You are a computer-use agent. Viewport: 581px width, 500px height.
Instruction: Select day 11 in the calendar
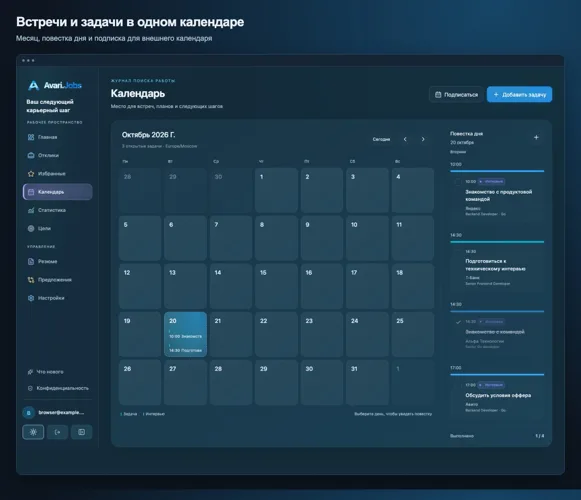point(413,238)
